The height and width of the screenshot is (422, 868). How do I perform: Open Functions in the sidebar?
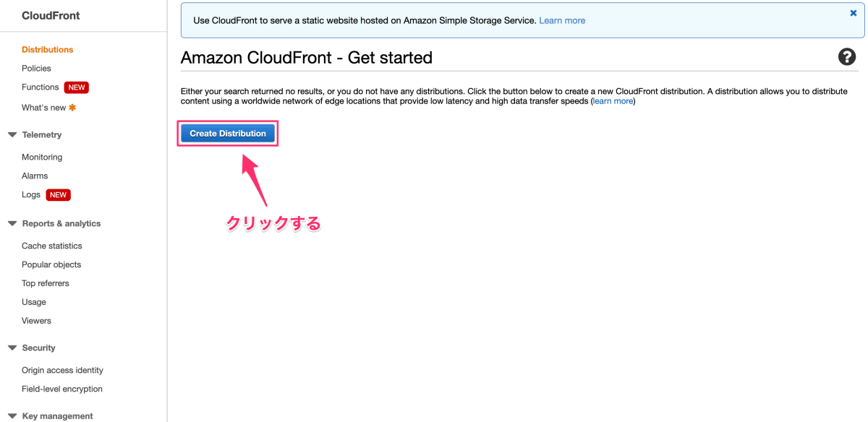pyautogui.click(x=41, y=87)
